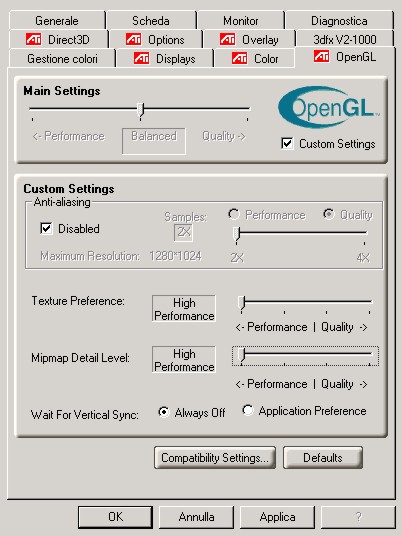Open the ATI Overlay tab
The height and width of the screenshot is (536, 402).
[x=250, y=40]
